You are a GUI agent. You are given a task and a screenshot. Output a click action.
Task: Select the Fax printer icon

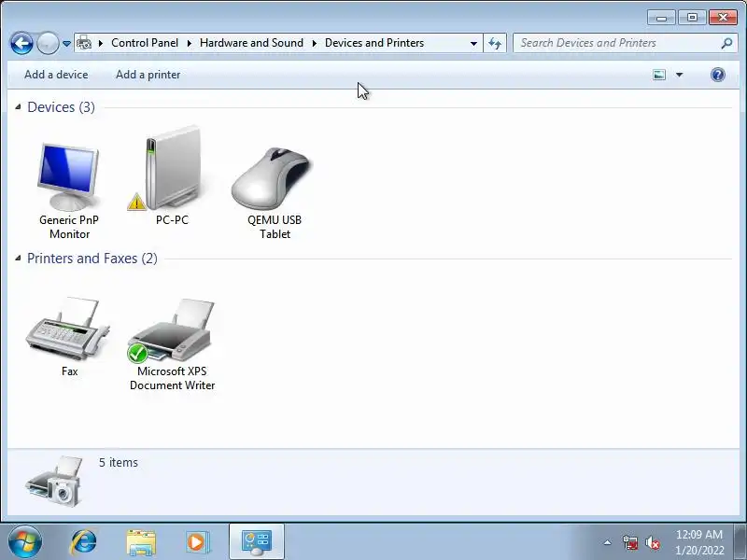click(x=67, y=329)
